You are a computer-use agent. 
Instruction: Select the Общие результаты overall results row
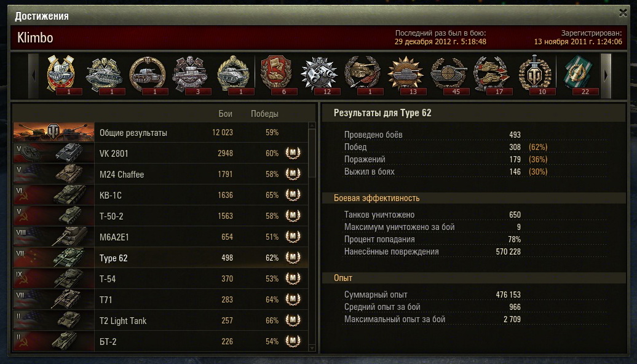(160, 132)
